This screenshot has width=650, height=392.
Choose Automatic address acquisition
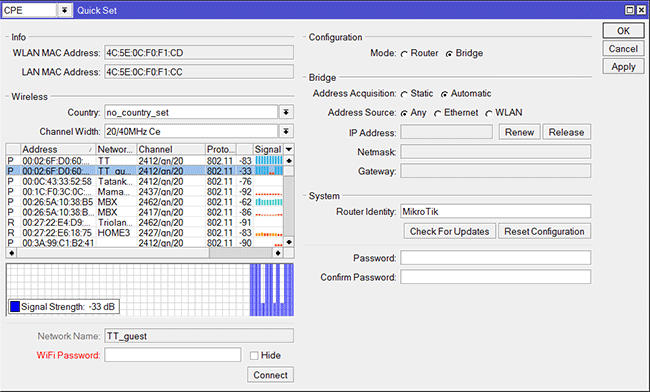(x=444, y=94)
